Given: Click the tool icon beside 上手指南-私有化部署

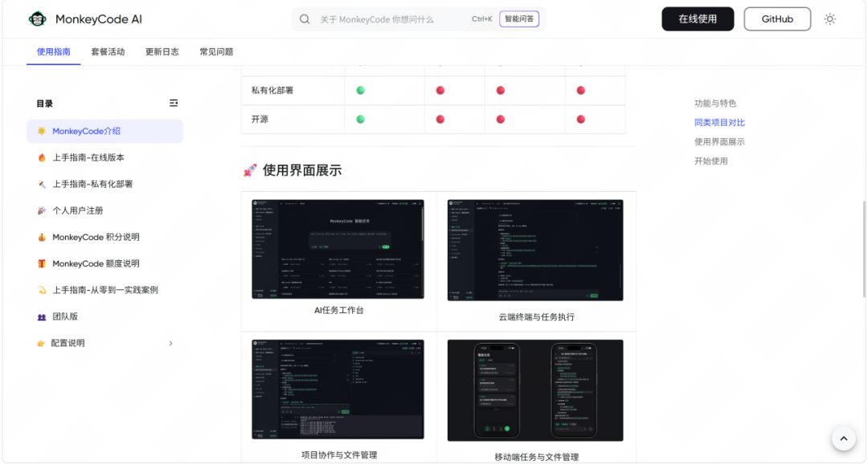Looking at the screenshot, I should (42, 184).
